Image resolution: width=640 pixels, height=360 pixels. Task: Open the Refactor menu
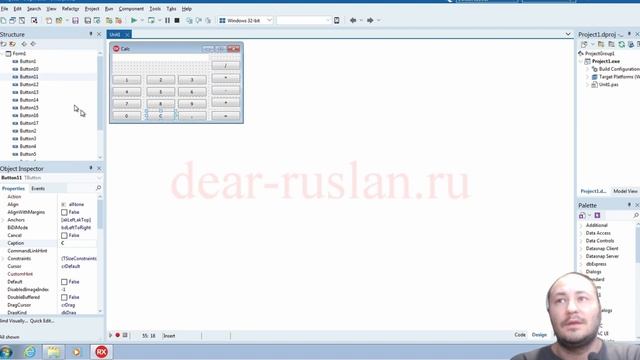(x=70, y=9)
